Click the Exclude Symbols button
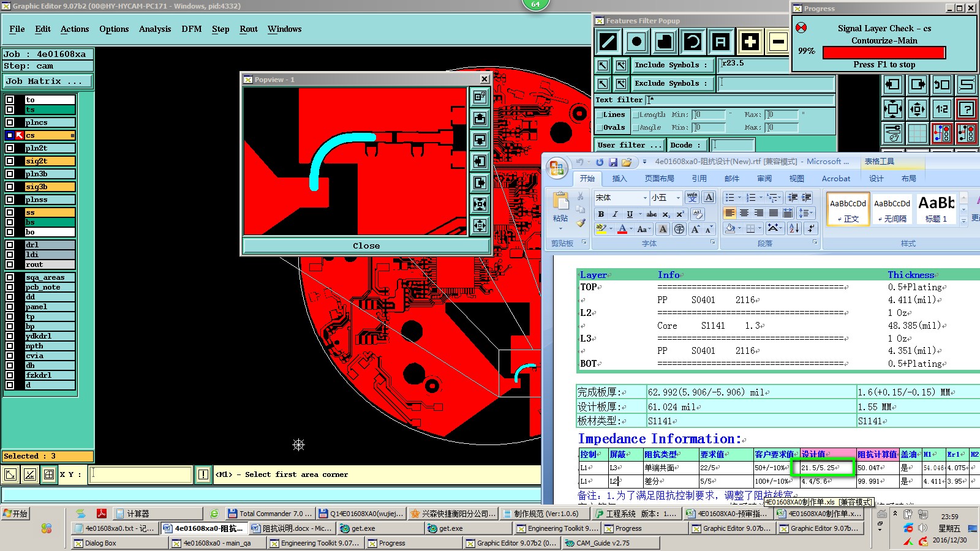The width and height of the screenshot is (980, 551). click(671, 83)
